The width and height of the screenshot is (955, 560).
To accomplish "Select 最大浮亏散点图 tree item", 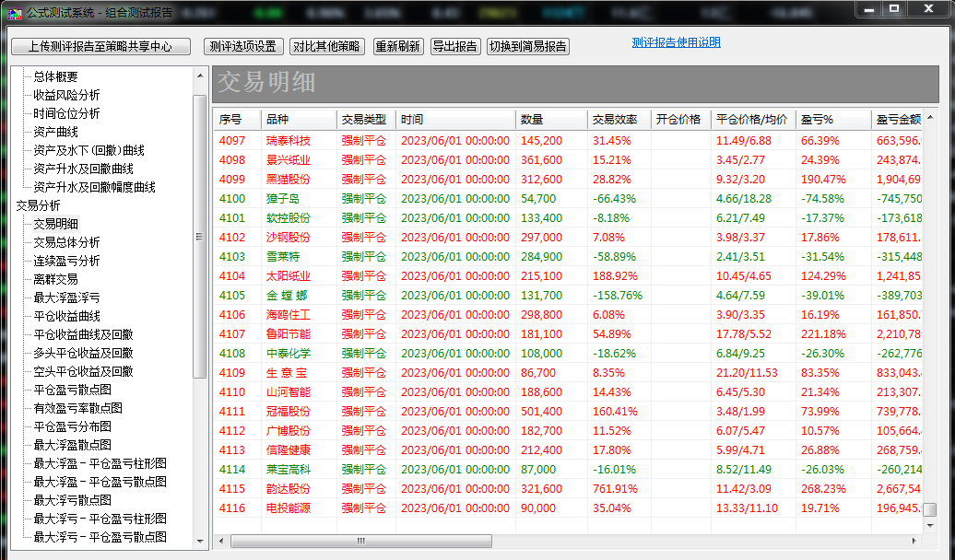I will 73,500.
